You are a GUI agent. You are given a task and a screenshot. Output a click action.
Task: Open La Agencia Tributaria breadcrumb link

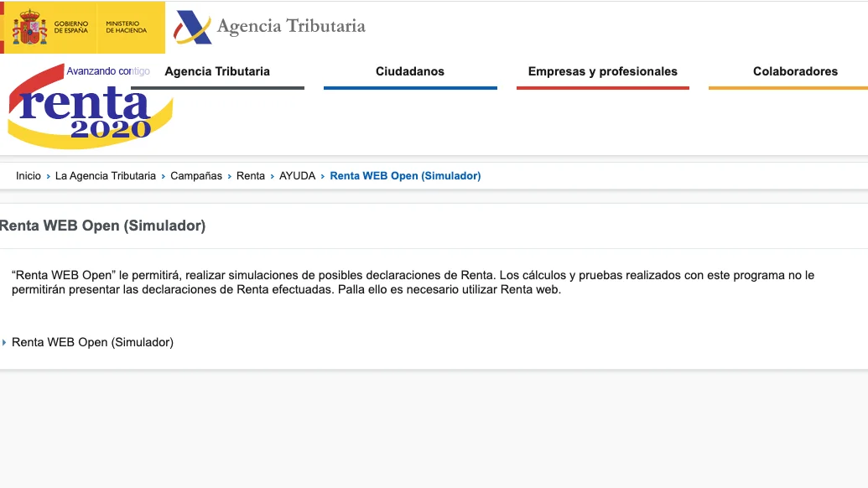point(106,176)
